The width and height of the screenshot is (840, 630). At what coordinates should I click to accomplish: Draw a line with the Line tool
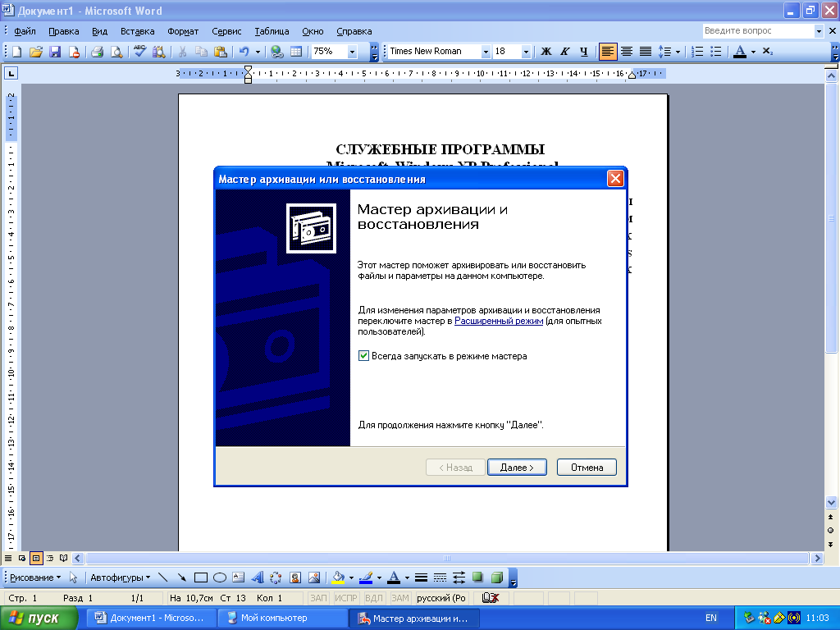coord(163,577)
